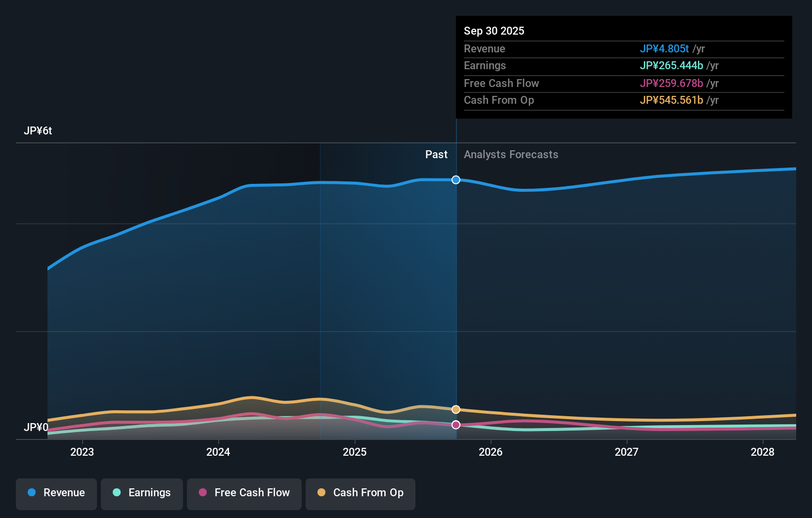The height and width of the screenshot is (518, 812).
Task: Toggle the Revenue series visibility
Action: coord(56,494)
